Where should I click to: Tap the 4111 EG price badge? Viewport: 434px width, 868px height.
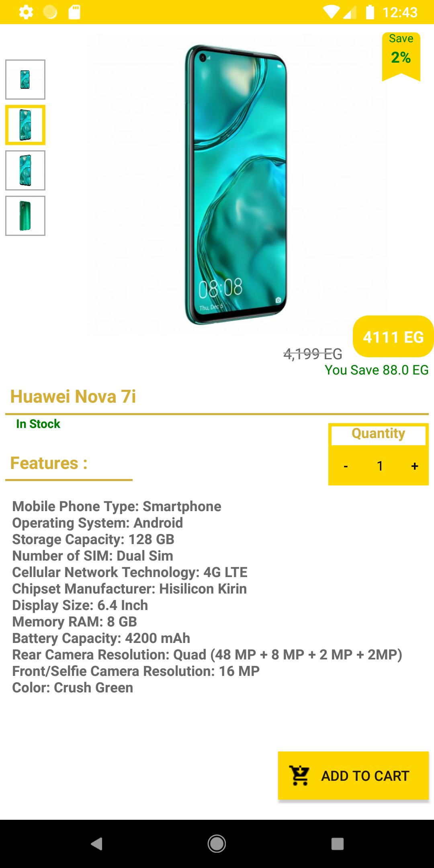point(393,336)
